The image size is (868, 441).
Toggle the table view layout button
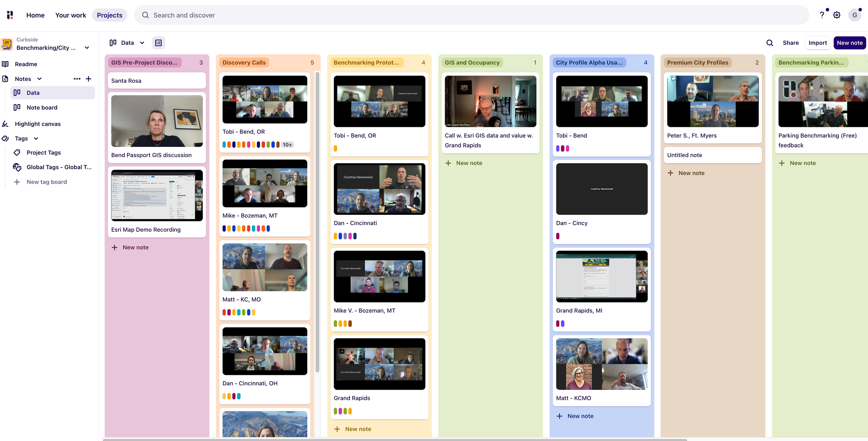(x=158, y=43)
